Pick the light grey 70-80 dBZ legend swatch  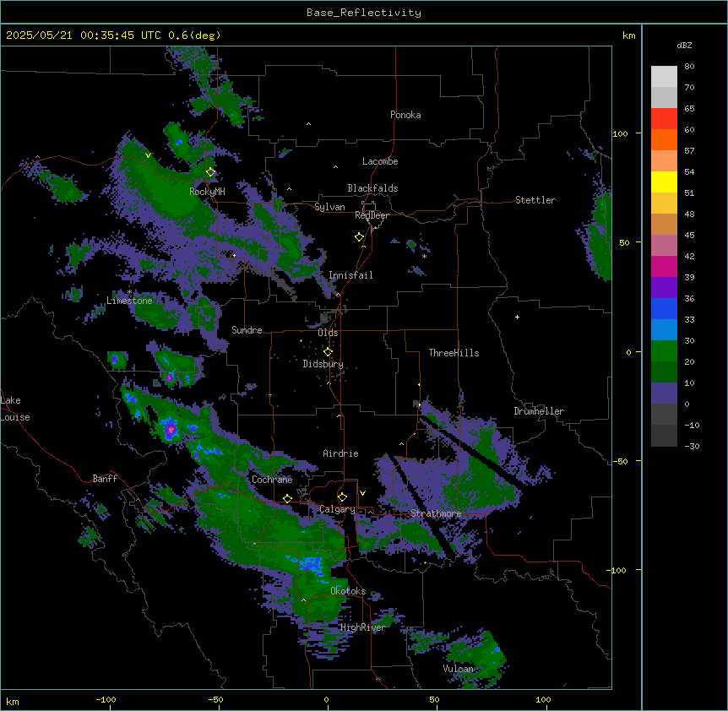click(x=664, y=77)
